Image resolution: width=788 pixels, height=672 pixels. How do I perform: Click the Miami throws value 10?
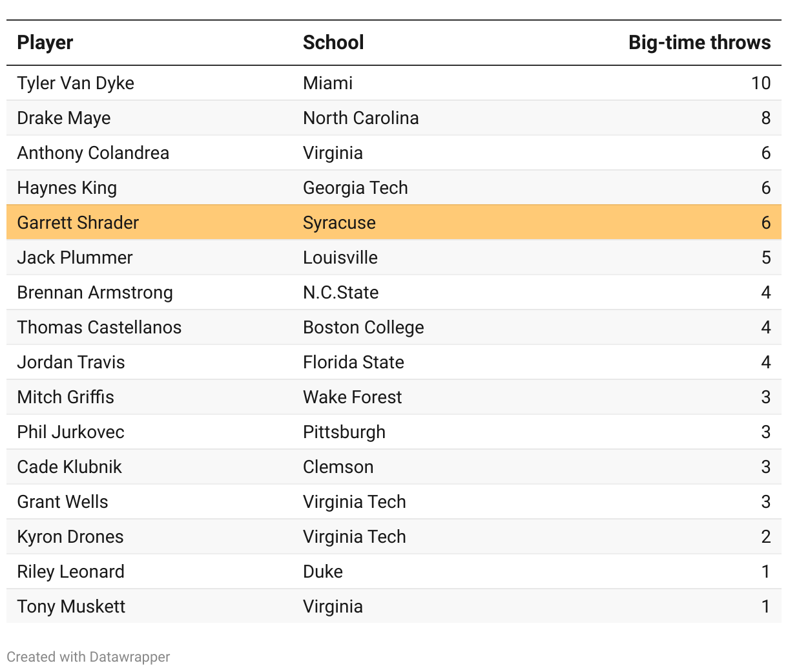coord(760,83)
